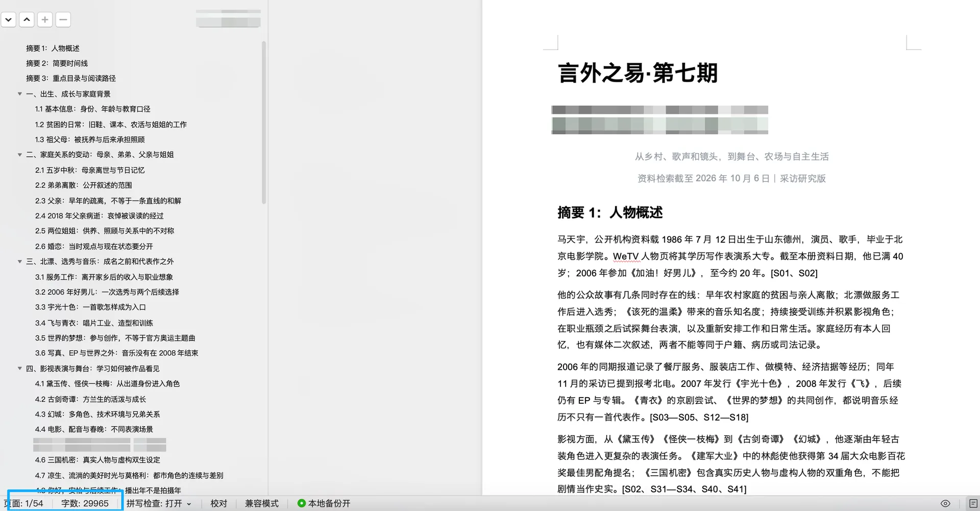Viewport: 980px width, 511px height.
Task: Open outline item 3.1 服务工作
Action: (x=104, y=277)
